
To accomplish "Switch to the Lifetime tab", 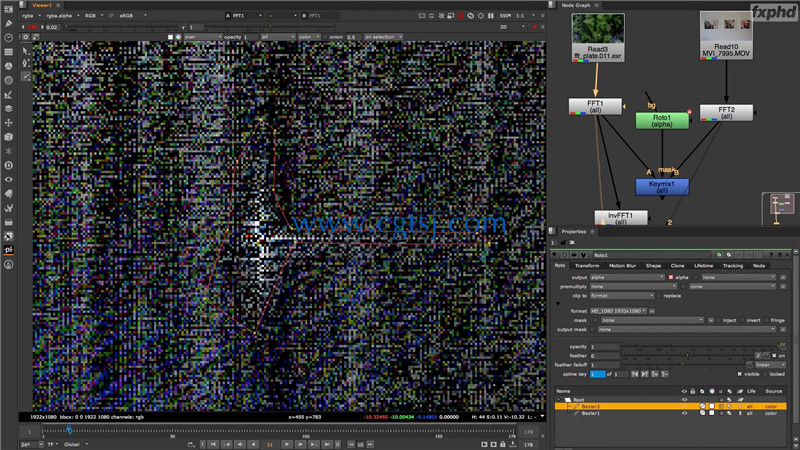I will 704,266.
